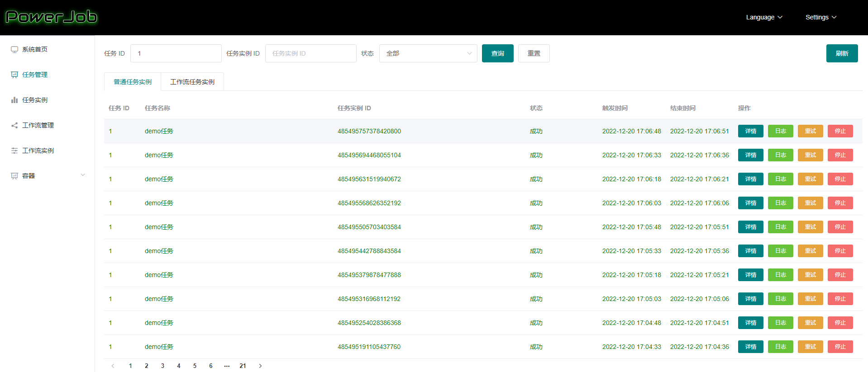The image size is (868, 372).
Task: Open 工作流管理 in the sidebar
Action: click(38, 125)
